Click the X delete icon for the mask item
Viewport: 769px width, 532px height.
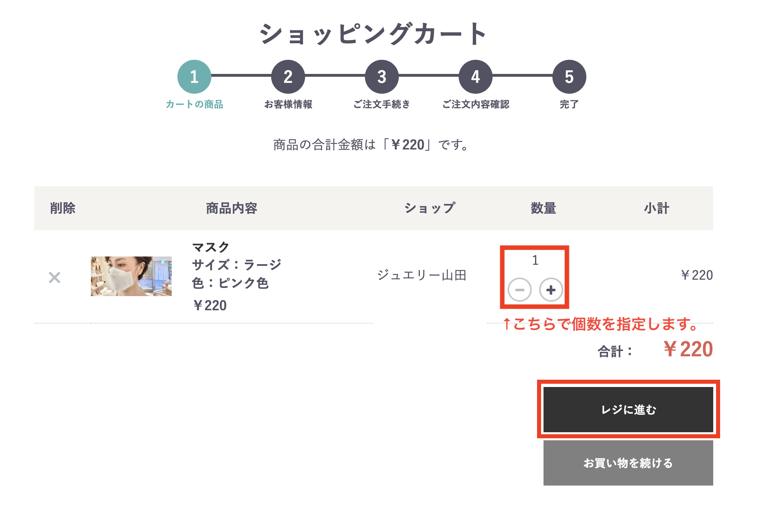tap(55, 278)
